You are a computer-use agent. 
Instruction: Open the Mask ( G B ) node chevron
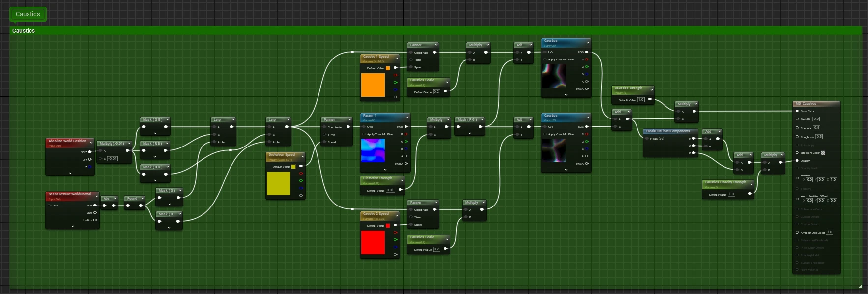coord(168,119)
